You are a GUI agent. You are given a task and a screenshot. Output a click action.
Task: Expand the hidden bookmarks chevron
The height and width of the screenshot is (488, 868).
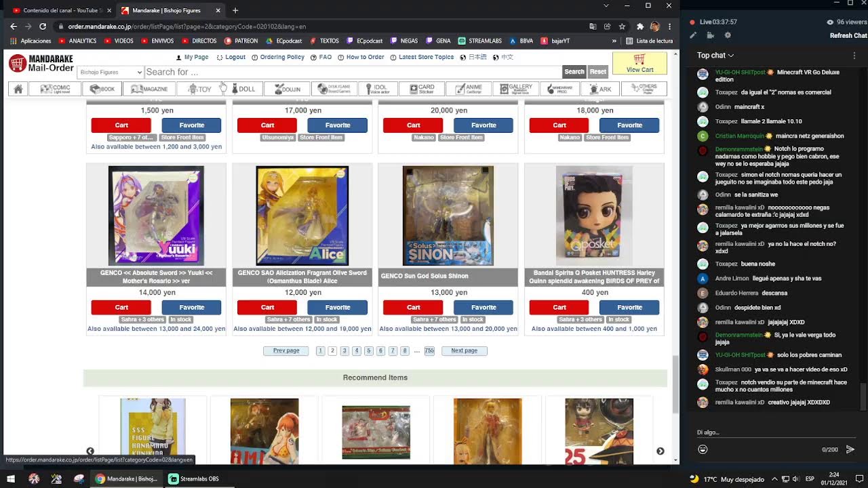point(614,41)
